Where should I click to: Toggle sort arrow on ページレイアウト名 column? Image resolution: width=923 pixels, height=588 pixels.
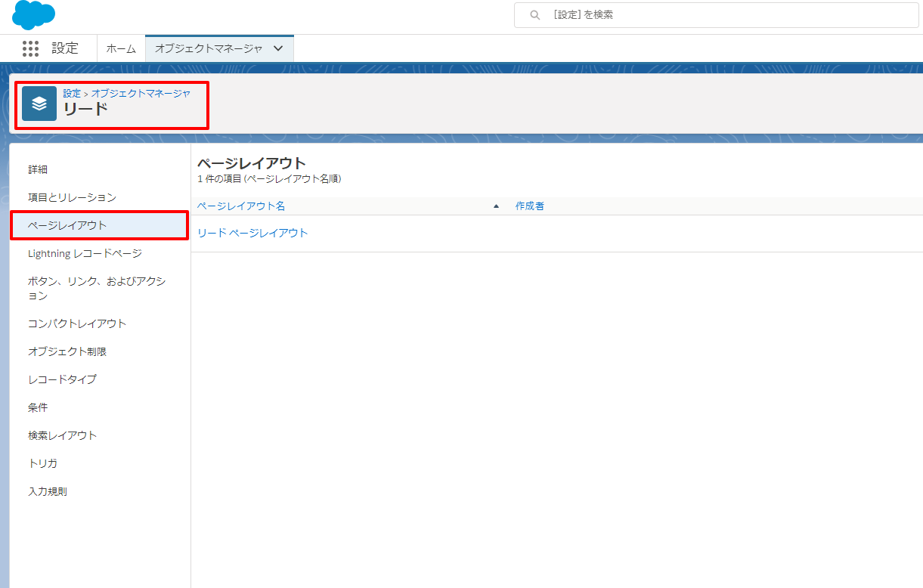(496, 206)
